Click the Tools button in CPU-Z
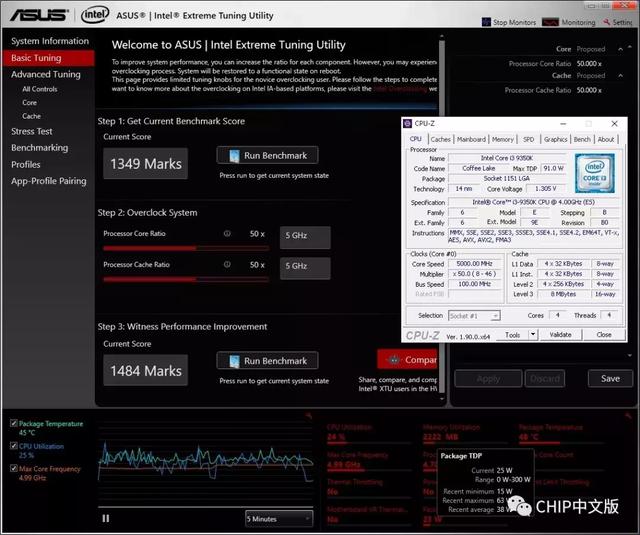Viewport: 640px width, 535px height. 512,335
